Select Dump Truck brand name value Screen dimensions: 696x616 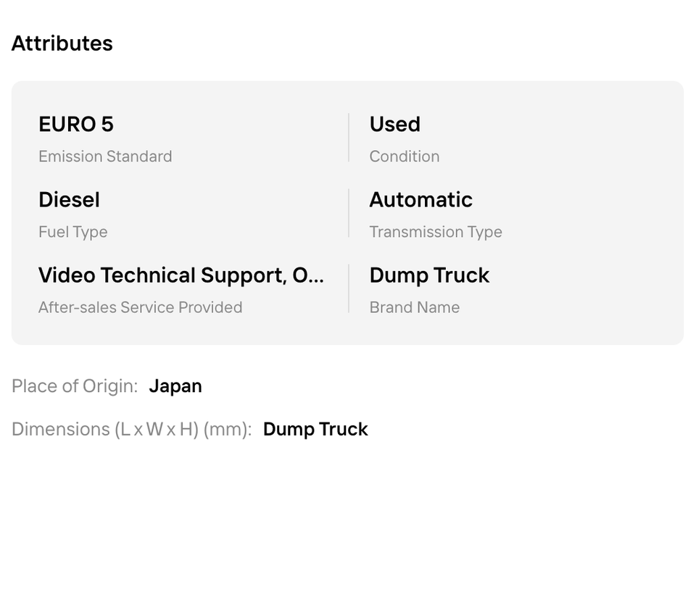tap(429, 275)
